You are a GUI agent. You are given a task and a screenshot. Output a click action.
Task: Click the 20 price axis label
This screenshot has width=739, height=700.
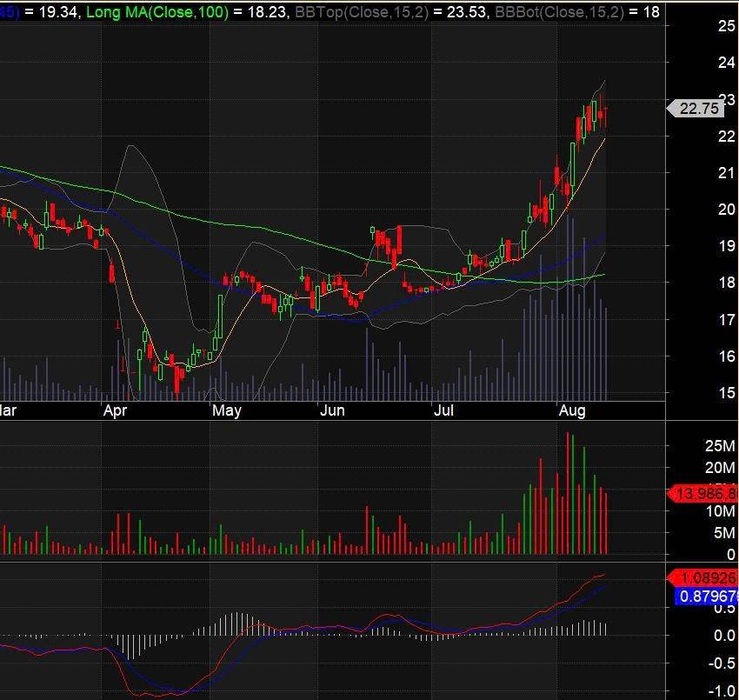(726, 210)
